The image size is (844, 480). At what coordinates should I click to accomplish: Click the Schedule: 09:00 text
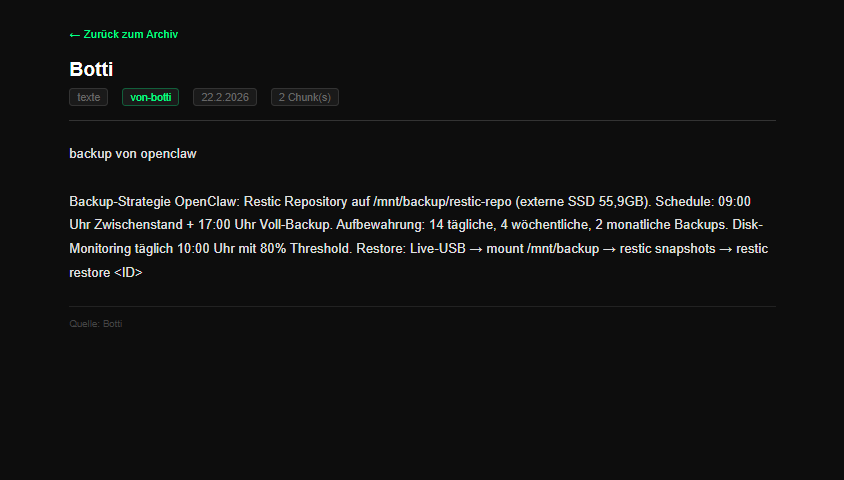pos(703,201)
